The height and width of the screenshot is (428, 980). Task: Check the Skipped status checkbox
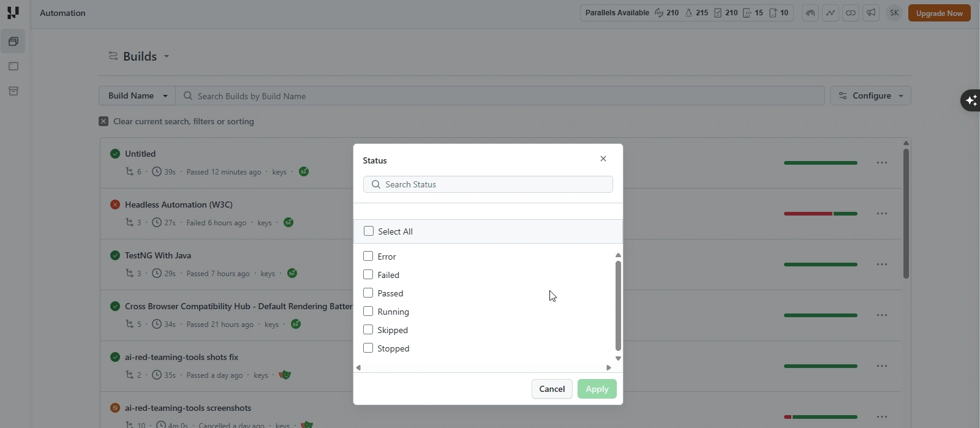(368, 329)
